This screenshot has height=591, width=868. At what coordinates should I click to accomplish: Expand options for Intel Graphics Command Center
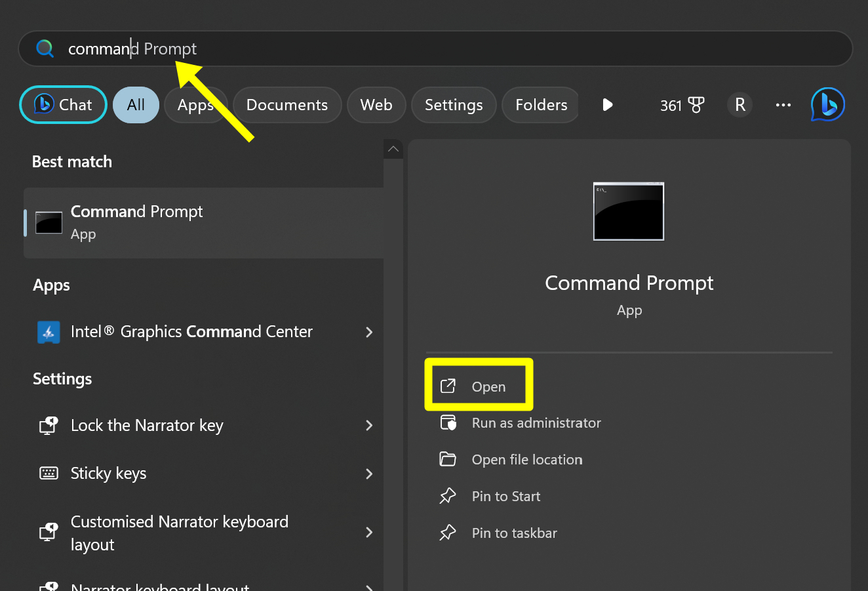(x=369, y=332)
